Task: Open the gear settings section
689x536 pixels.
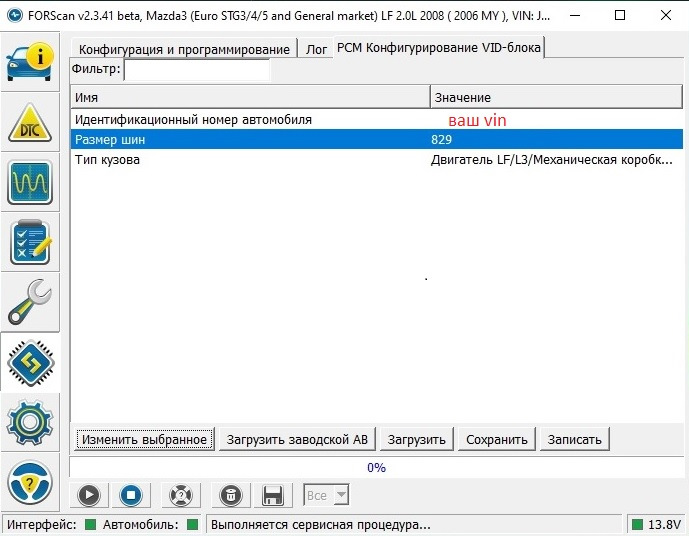Action: point(30,422)
